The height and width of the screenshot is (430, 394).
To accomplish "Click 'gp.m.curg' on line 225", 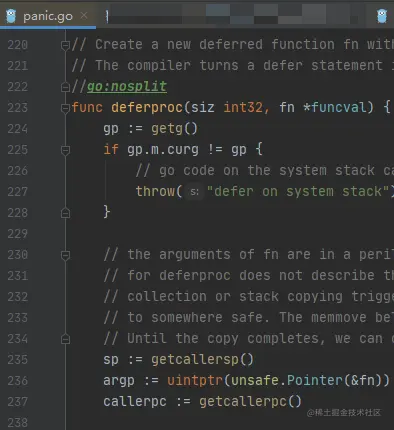I will pyautogui.click(x=163, y=150).
